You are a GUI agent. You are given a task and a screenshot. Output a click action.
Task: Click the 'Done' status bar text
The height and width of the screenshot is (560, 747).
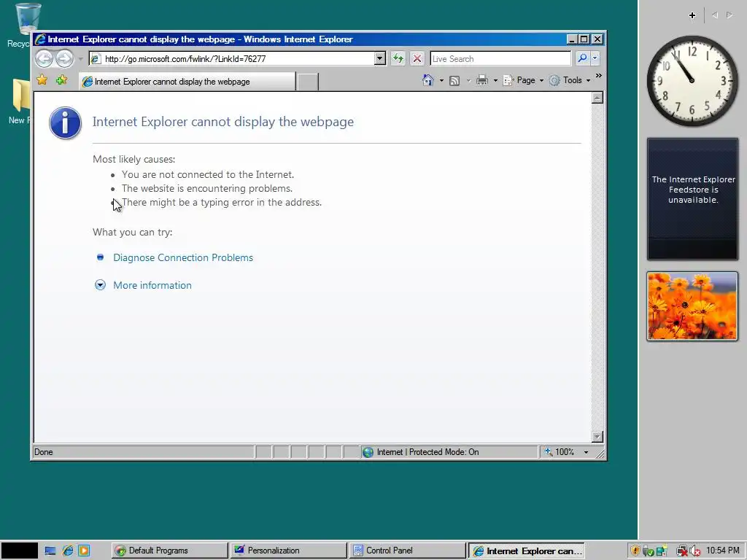click(43, 452)
